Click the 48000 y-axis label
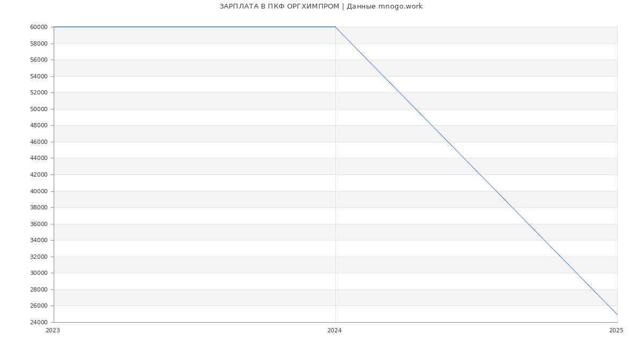The image size is (644, 349). (40, 125)
